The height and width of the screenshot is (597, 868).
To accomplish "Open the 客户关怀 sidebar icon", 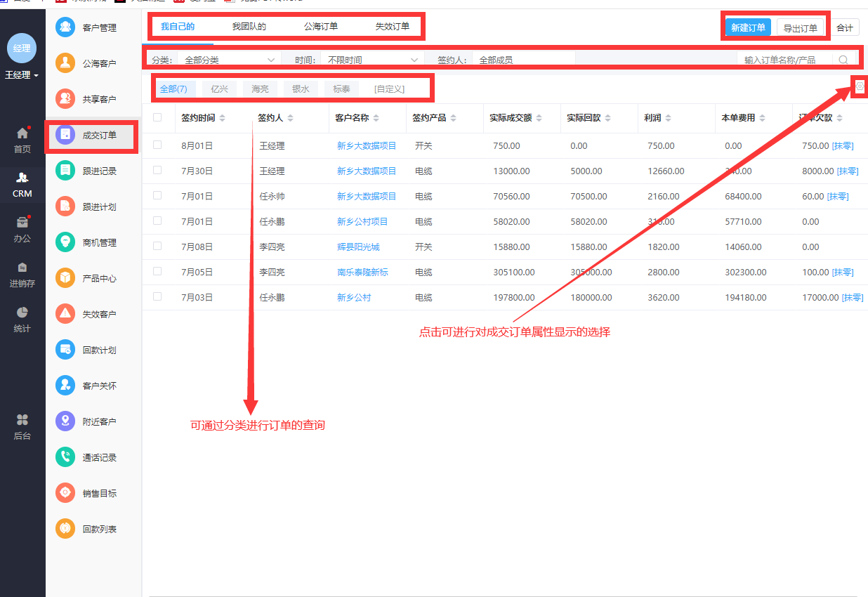I will click(65, 386).
